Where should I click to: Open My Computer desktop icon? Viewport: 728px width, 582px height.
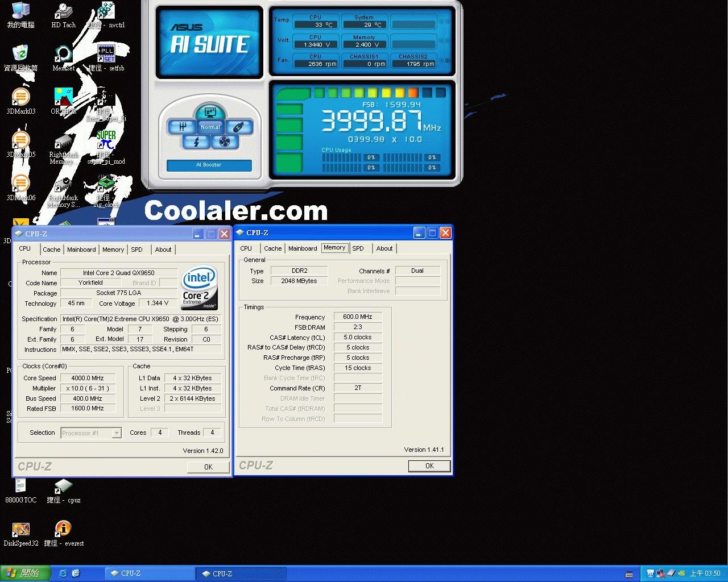[20, 14]
